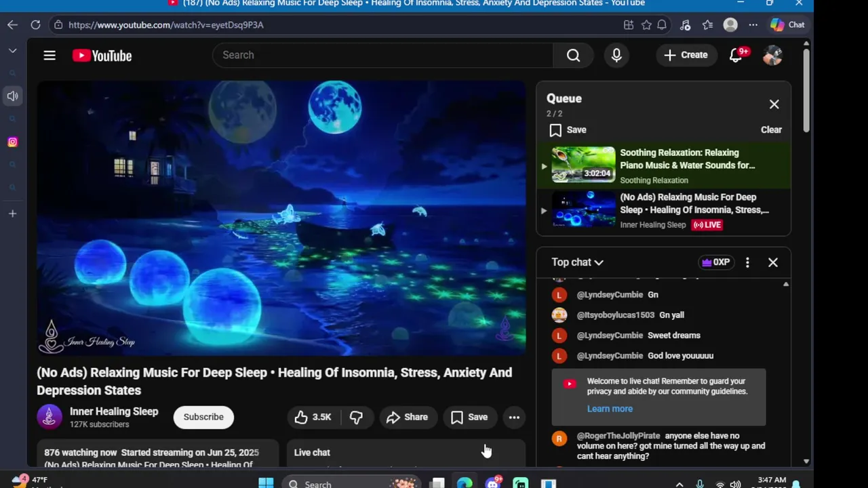
Task: Start voice search with the microphone icon
Action: pyautogui.click(x=616, y=55)
